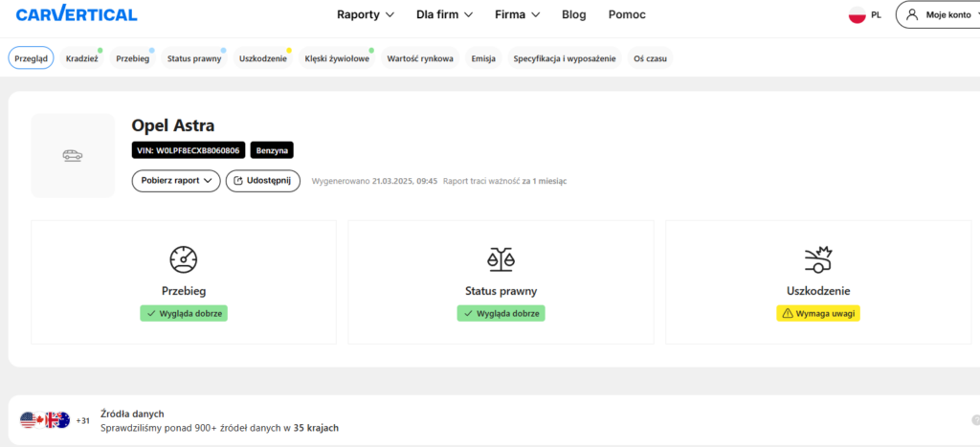Screen dimensions: 980x447
Task: Click the carVertical logo
Action: point(77,14)
